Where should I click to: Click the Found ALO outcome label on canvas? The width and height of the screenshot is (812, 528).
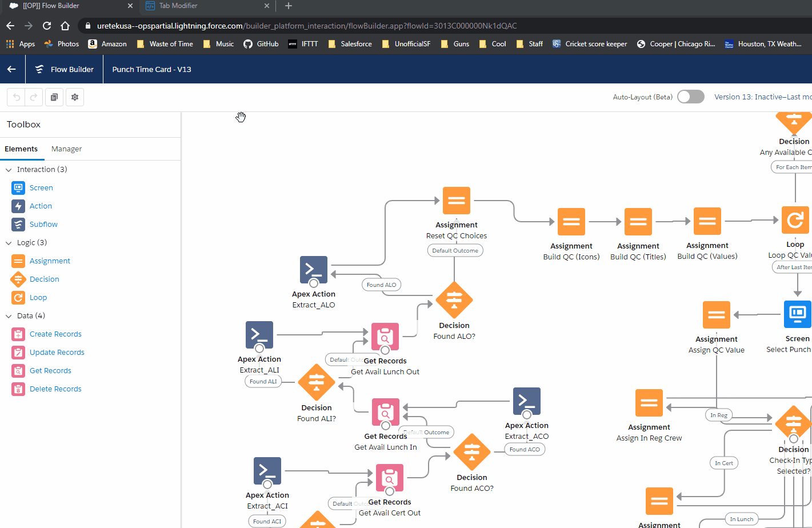coord(381,285)
